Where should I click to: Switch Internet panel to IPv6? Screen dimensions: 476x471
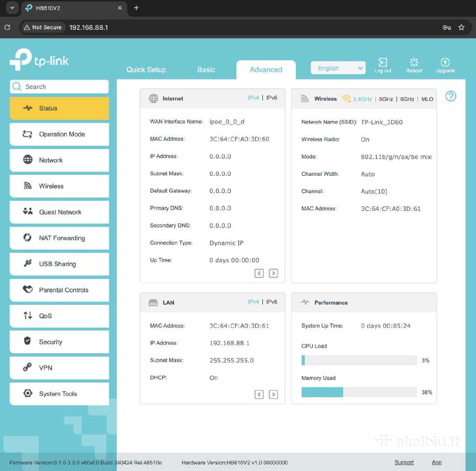[271, 98]
